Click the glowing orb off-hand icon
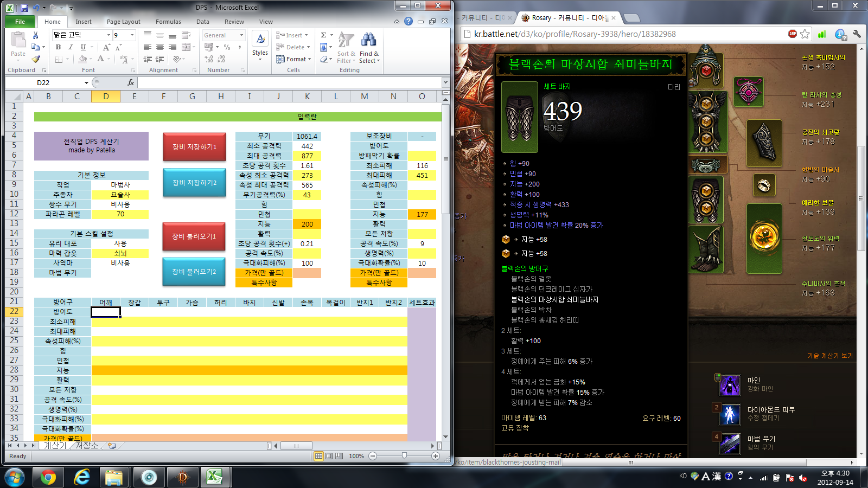Viewport: 868px width, 488px height. coord(764,238)
